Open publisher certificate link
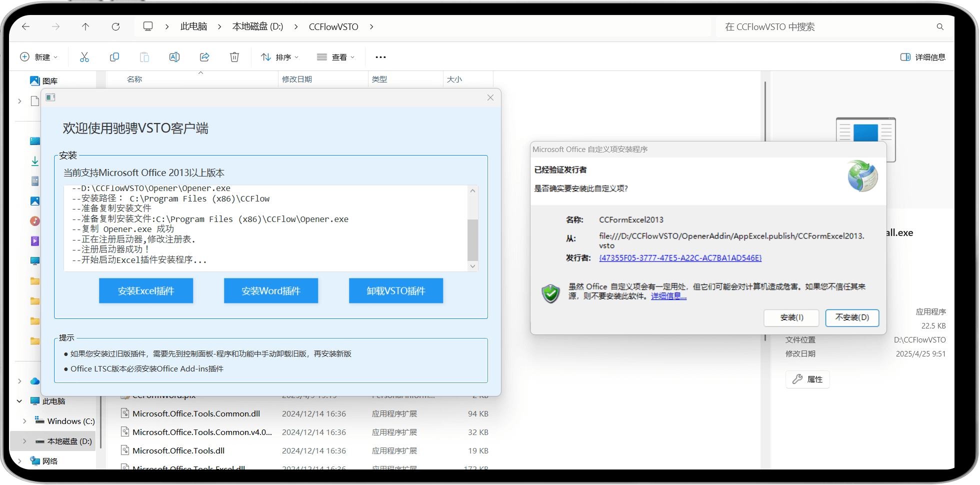The image size is (980, 485). point(680,258)
